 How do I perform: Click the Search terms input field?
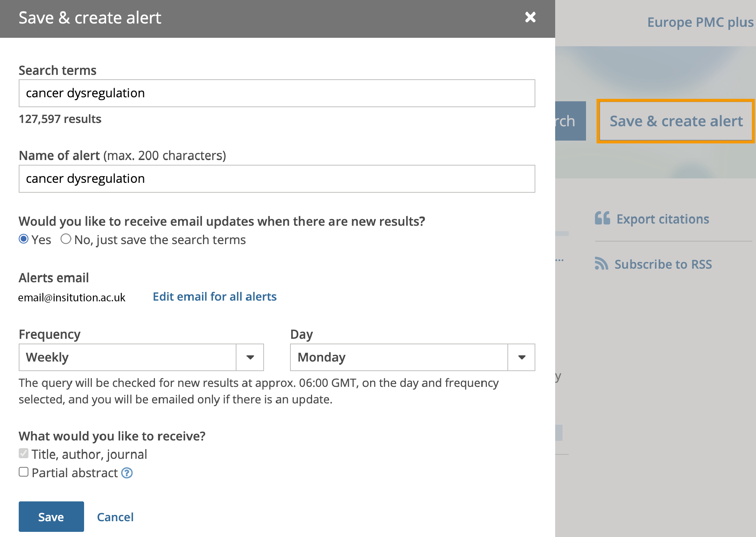coord(276,93)
